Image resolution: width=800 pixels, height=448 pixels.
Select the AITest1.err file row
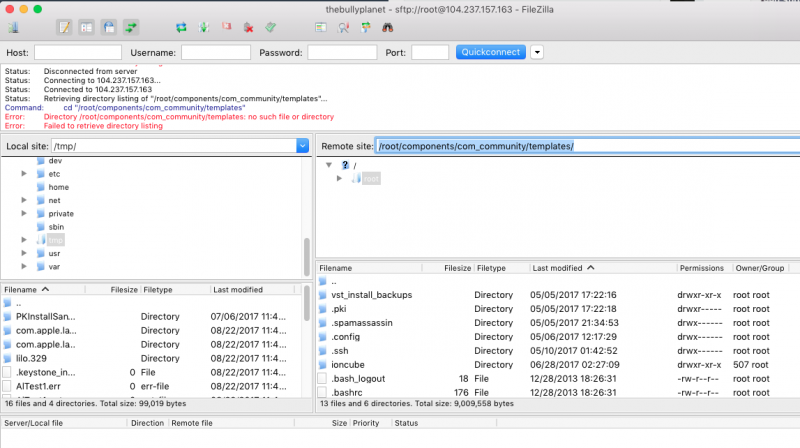coord(152,386)
